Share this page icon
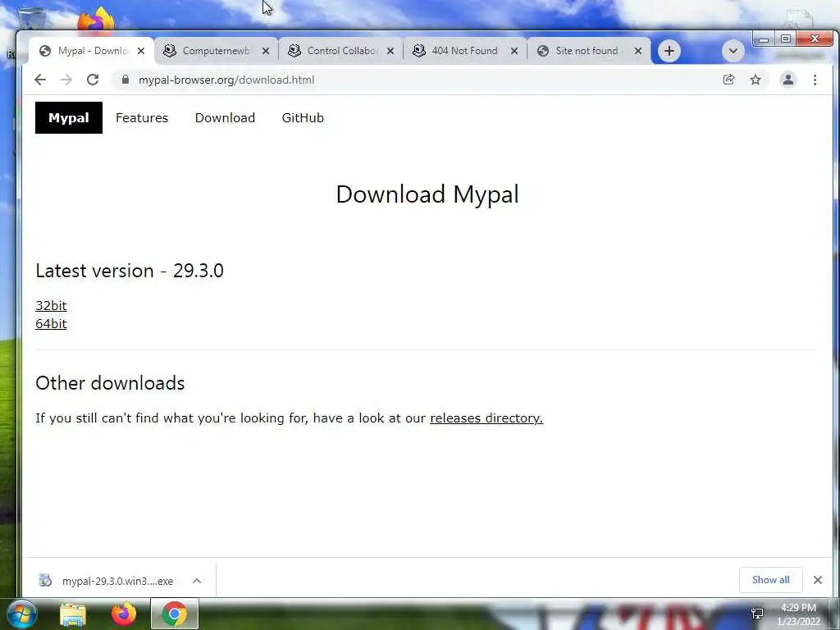The height and width of the screenshot is (630, 840). click(x=728, y=80)
